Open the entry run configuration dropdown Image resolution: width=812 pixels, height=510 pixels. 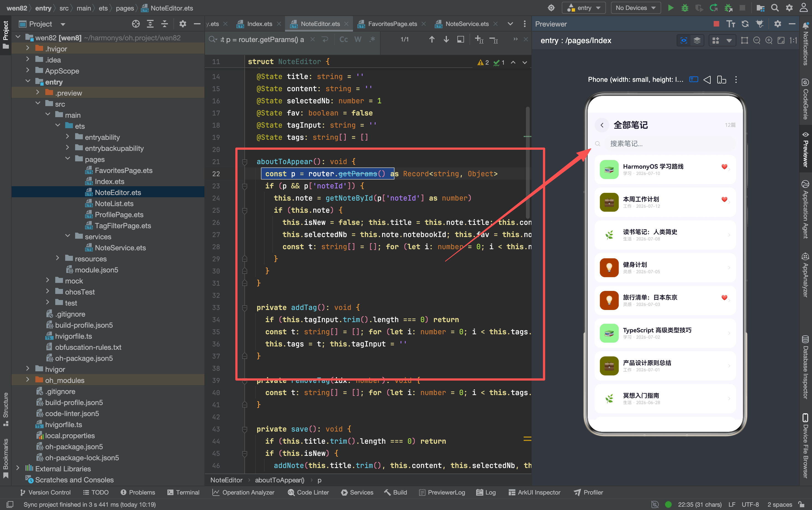tap(584, 8)
